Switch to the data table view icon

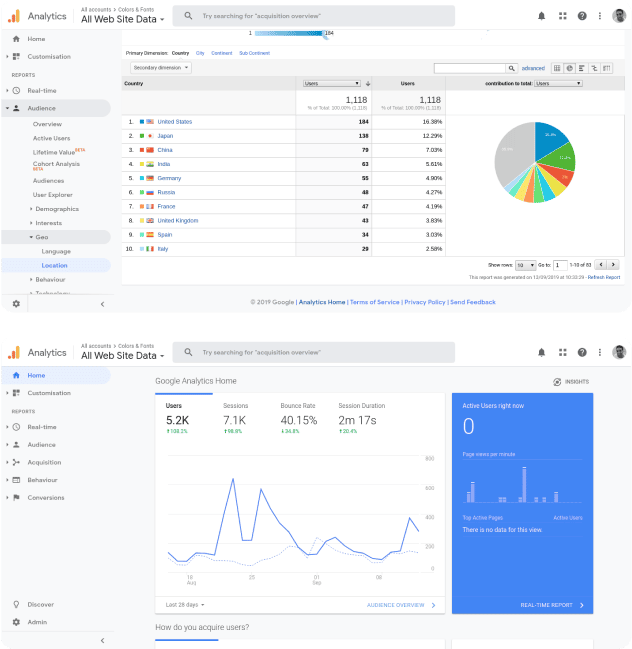point(557,68)
